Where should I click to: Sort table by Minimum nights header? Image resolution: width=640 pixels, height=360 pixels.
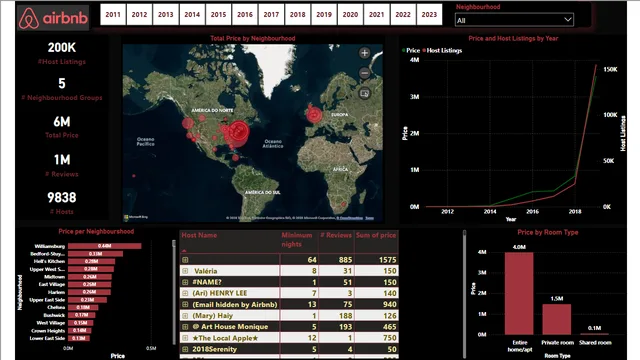tap(297, 240)
